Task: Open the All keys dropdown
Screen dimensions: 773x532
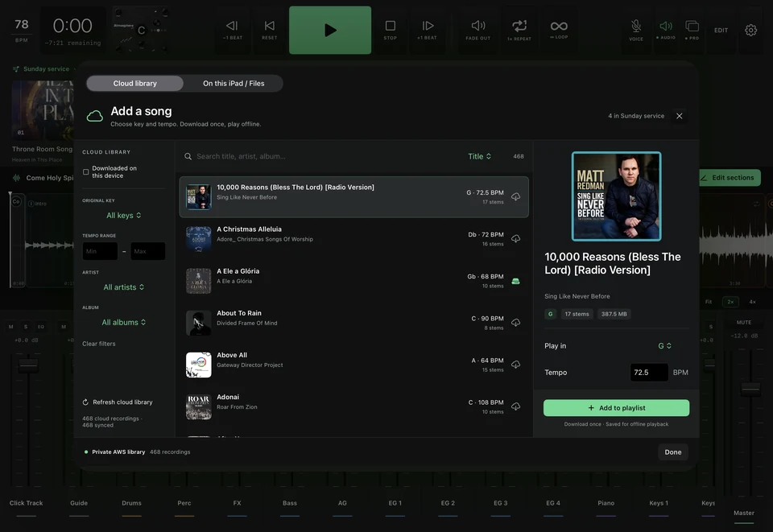Action: [x=124, y=215]
